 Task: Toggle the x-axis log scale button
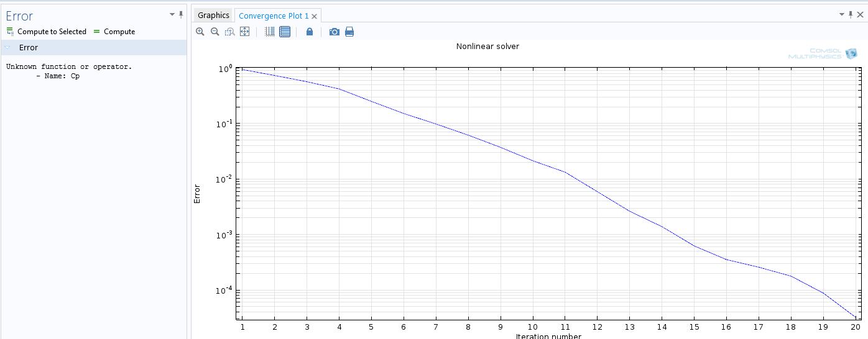coord(270,32)
